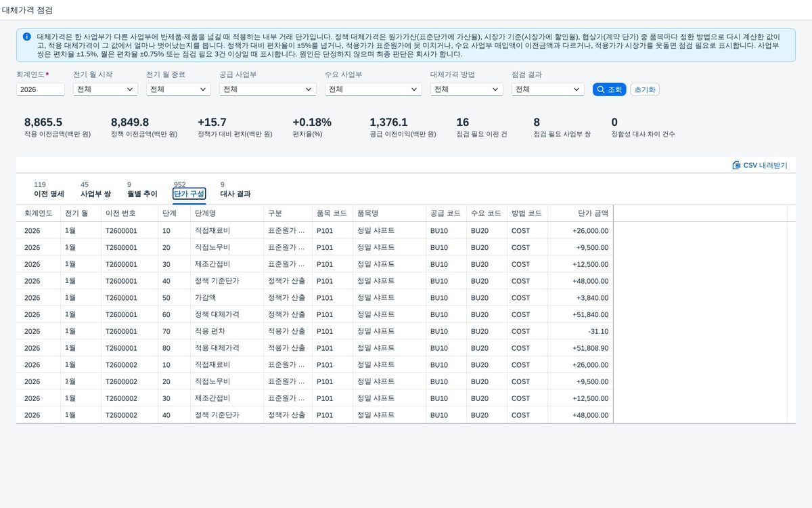The height and width of the screenshot is (508, 812).
Task: Click the 조회 search button
Action: coord(609,89)
